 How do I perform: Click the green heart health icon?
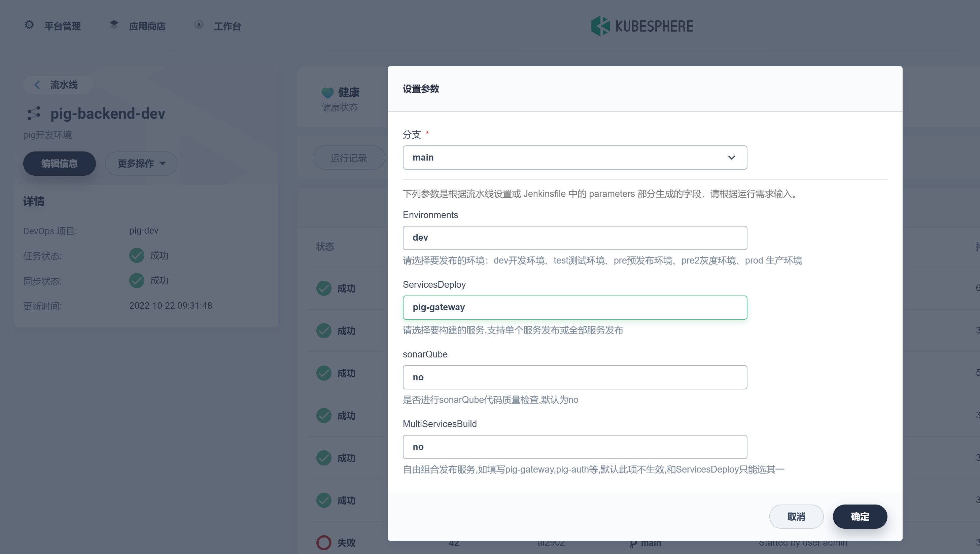click(327, 92)
